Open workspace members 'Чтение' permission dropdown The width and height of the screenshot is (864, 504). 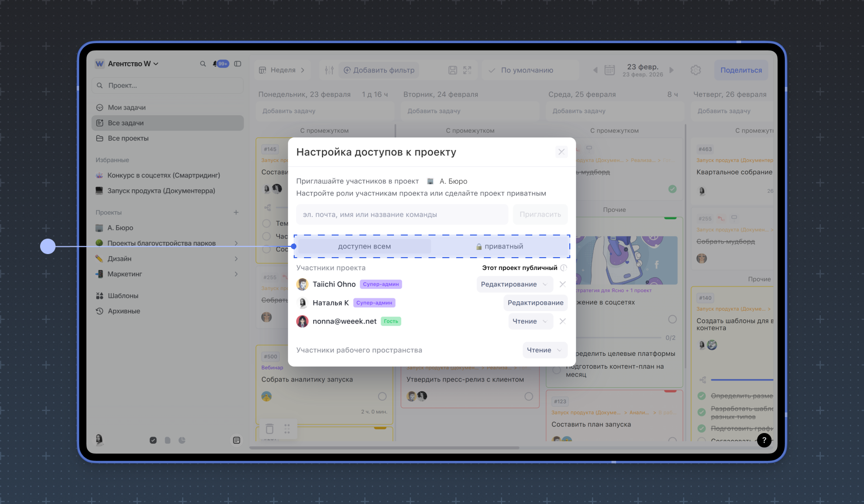(545, 350)
